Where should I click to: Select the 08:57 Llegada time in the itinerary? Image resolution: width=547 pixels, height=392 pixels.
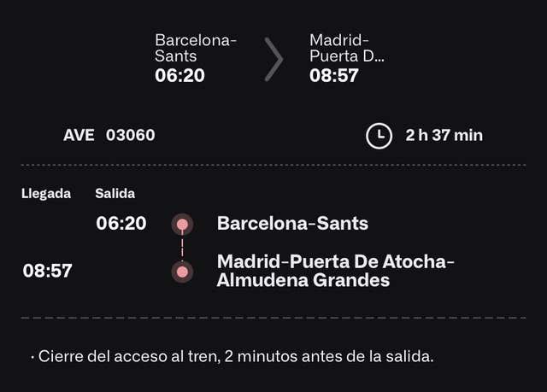(x=47, y=272)
